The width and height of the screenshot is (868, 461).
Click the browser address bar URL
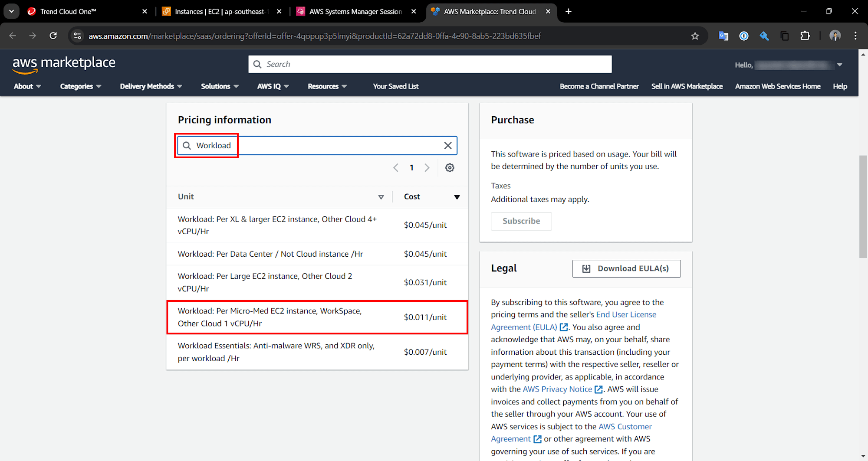pos(315,36)
